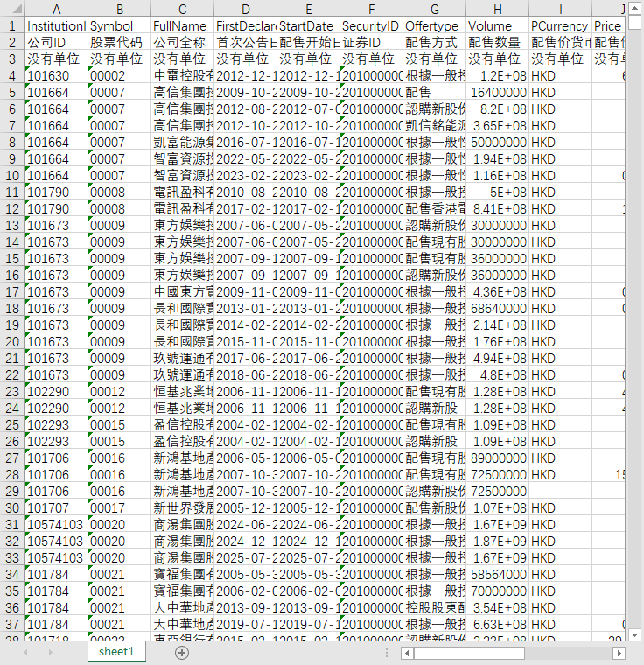
Task: Click cell 101630 in row 4
Action: point(56,75)
